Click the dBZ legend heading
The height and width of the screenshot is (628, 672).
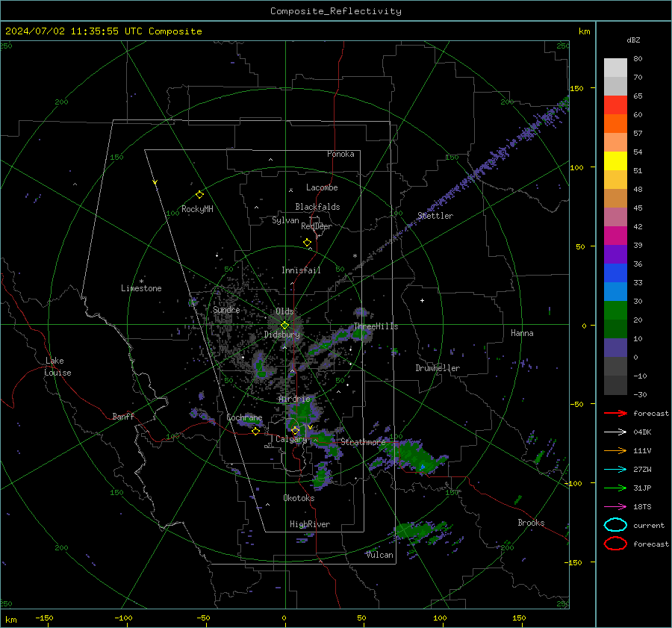coord(633,40)
